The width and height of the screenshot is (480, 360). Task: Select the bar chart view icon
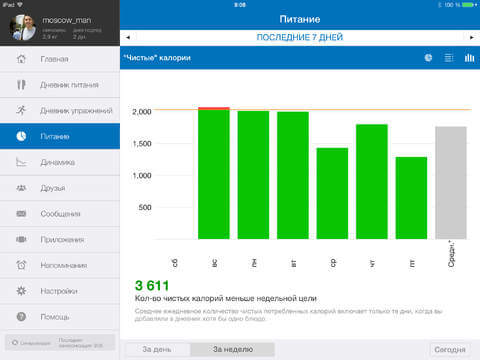469,58
